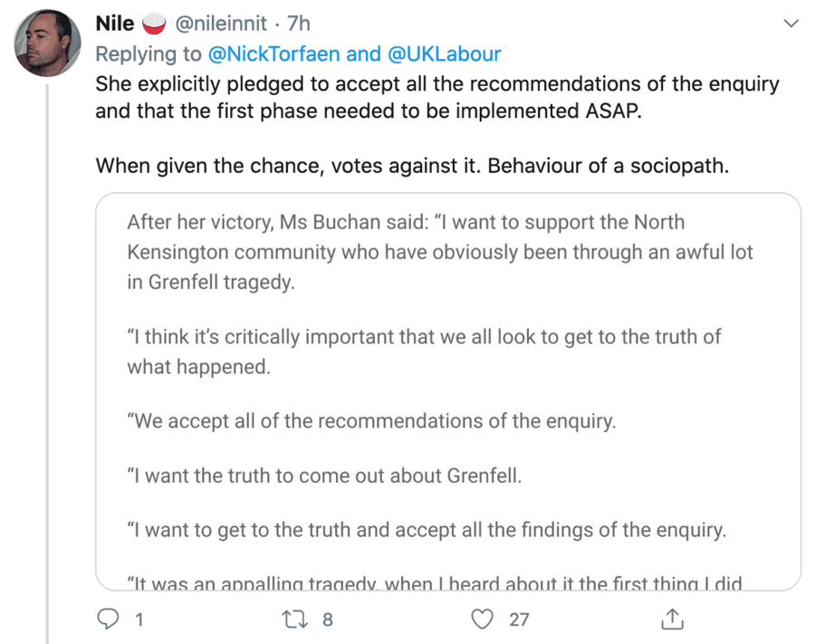The height and width of the screenshot is (644, 815).
Task: Retweet this tweet using the arrows icon
Action: coord(294,619)
